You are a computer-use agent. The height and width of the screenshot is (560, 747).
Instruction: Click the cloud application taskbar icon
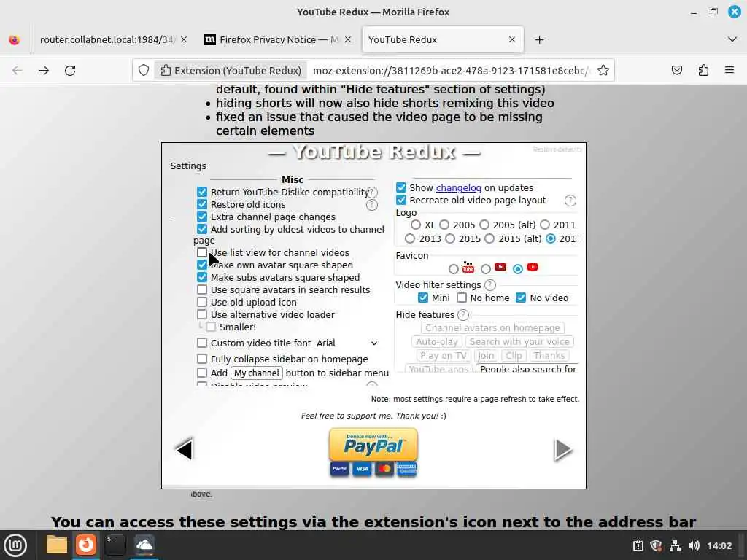point(144,545)
